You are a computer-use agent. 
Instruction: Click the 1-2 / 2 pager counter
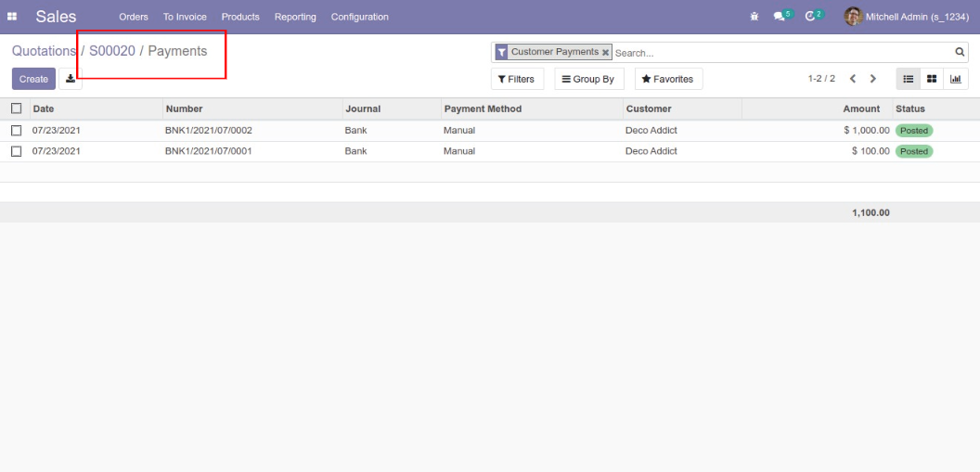point(821,79)
